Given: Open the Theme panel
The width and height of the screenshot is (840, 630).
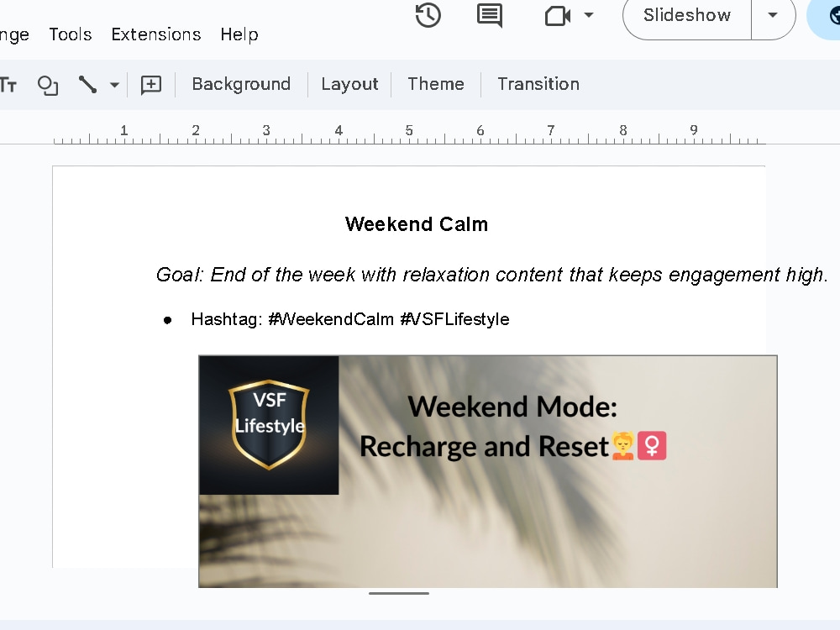Looking at the screenshot, I should click(435, 84).
